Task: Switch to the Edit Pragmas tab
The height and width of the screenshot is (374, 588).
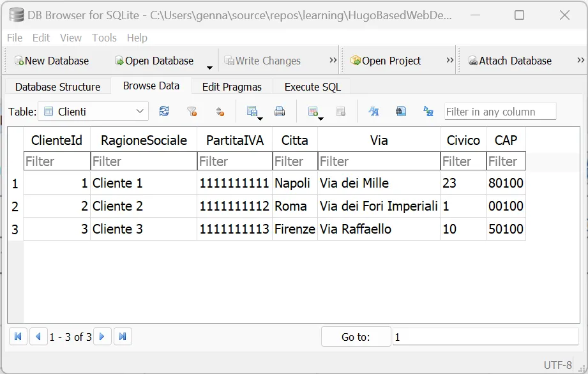Action: [x=232, y=87]
